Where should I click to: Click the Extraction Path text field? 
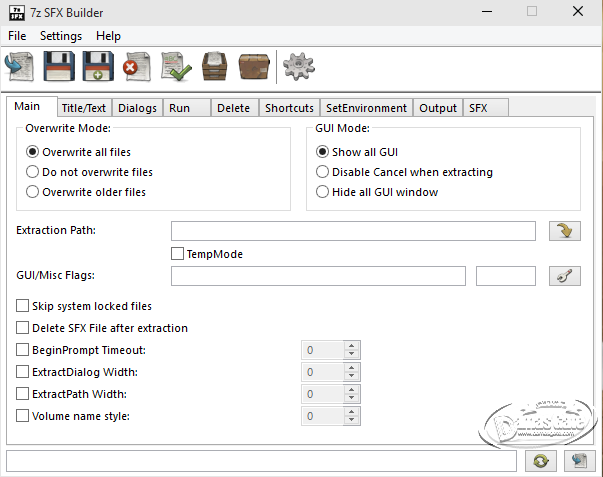coord(353,231)
